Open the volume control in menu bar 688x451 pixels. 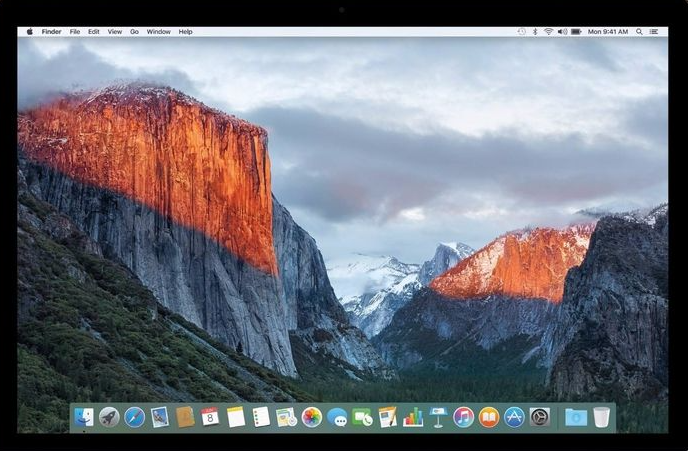(561, 32)
